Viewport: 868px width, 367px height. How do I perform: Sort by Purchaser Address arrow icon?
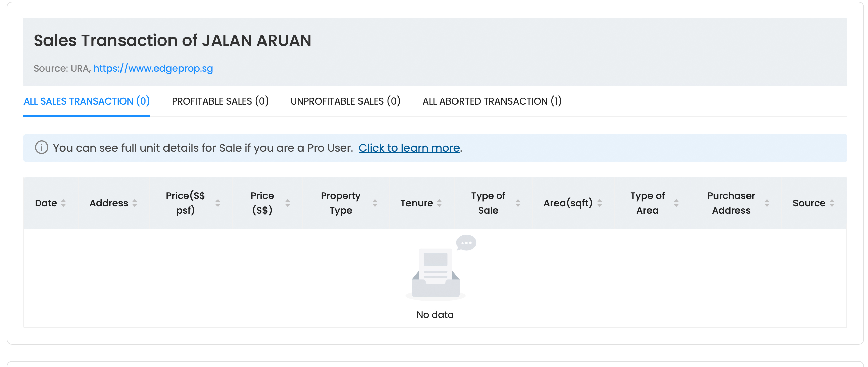767,203
